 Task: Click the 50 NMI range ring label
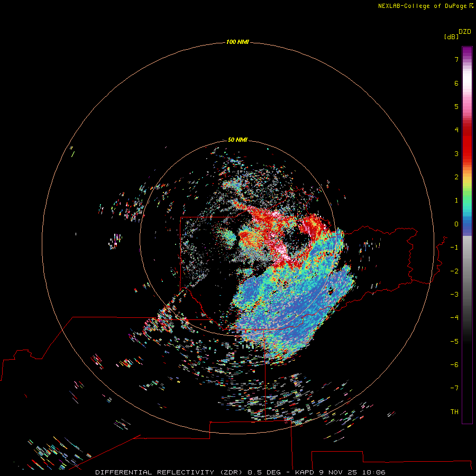tap(237, 140)
